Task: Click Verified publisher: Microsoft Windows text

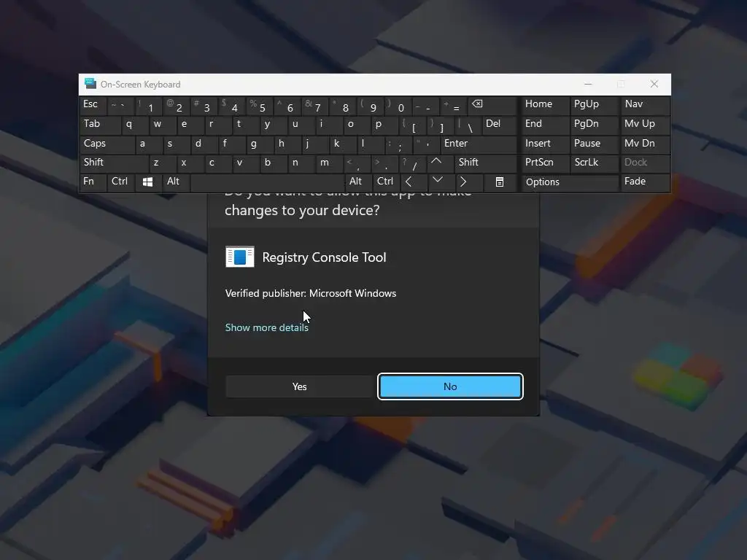Action: point(311,293)
